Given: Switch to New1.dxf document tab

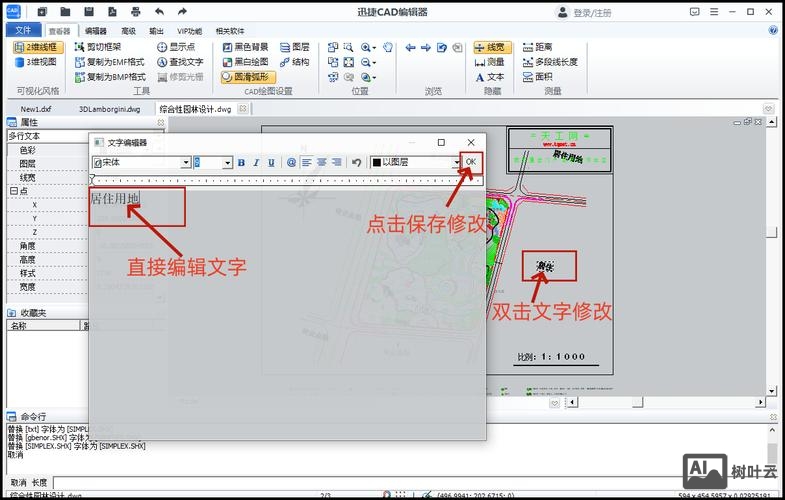Looking at the screenshot, I should coord(36,109).
